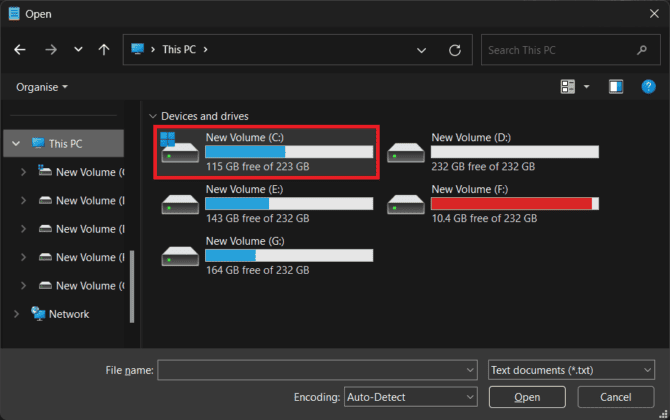Collapse the Devices and drives group
The width and height of the screenshot is (670, 420).
[x=151, y=116]
